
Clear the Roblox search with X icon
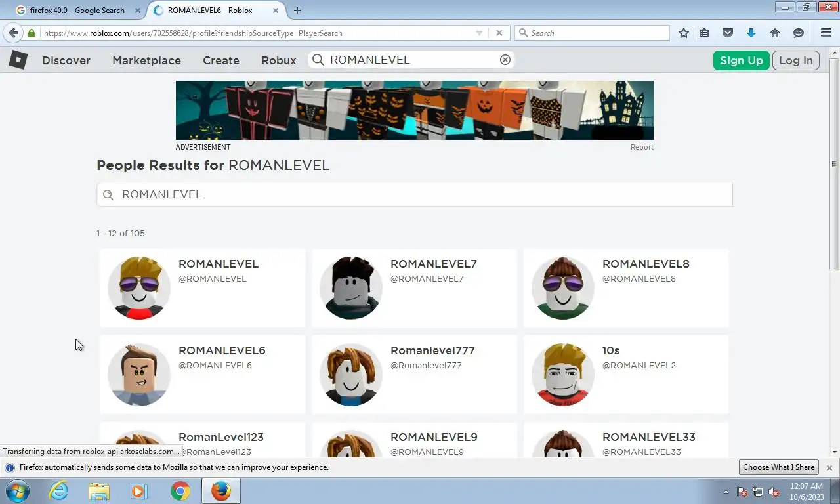pos(505,60)
